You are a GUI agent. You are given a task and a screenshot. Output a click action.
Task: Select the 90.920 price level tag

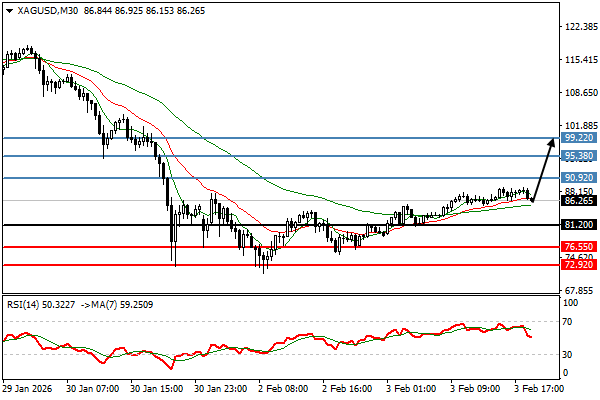578,178
